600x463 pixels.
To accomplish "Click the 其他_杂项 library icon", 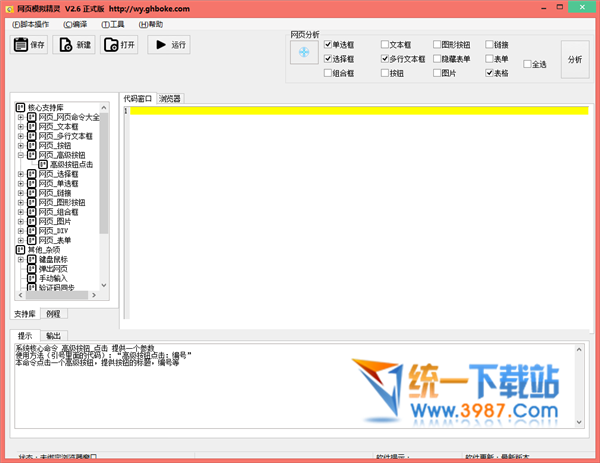I will pyautogui.click(x=20, y=250).
